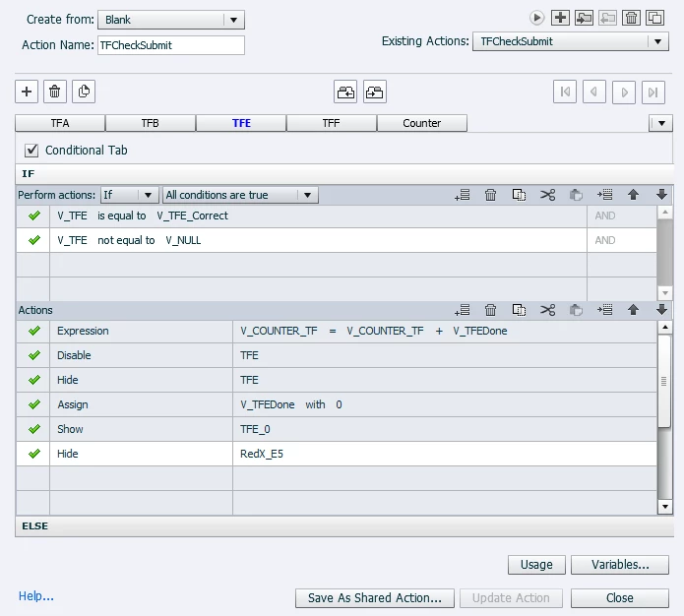Move selected action down
This screenshot has height=616, width=684.
click(x=661, y=310)
